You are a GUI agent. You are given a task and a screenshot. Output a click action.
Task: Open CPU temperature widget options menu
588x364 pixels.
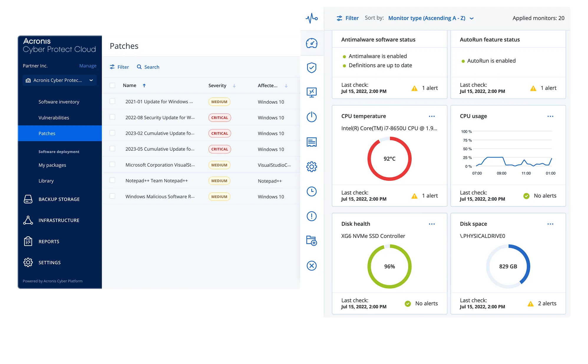pos(432,116)
